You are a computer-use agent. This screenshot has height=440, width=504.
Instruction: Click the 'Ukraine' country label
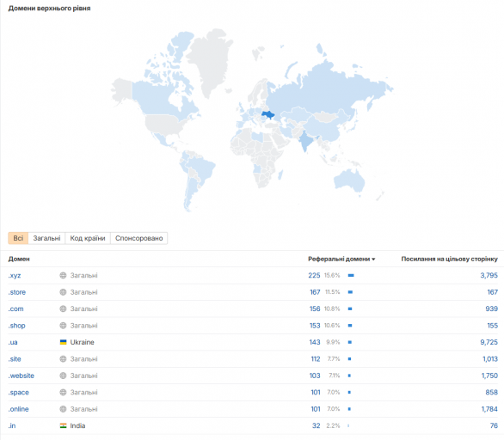(82, 342)
